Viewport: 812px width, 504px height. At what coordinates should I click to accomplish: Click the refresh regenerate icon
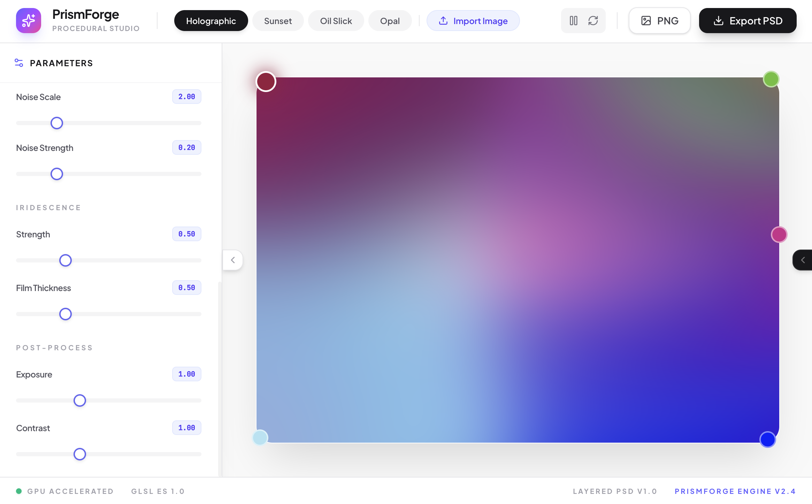point(593,21)
